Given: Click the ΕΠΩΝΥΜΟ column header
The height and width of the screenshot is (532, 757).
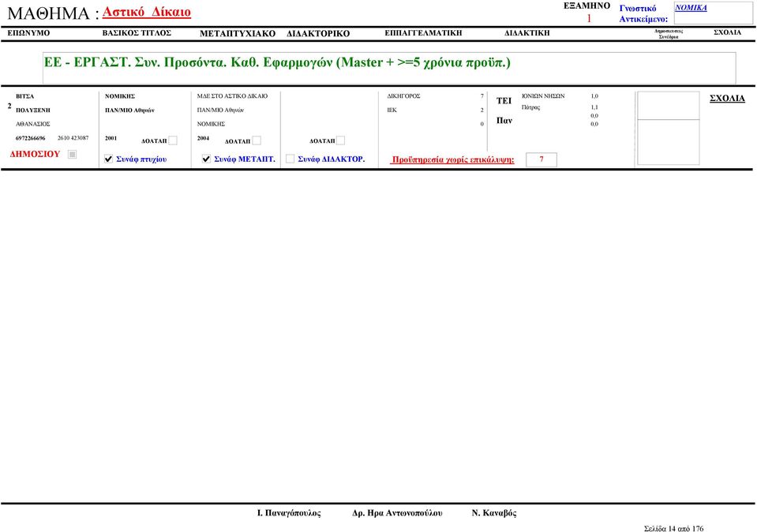Looking at the screenshot, I should coord(28,33).
